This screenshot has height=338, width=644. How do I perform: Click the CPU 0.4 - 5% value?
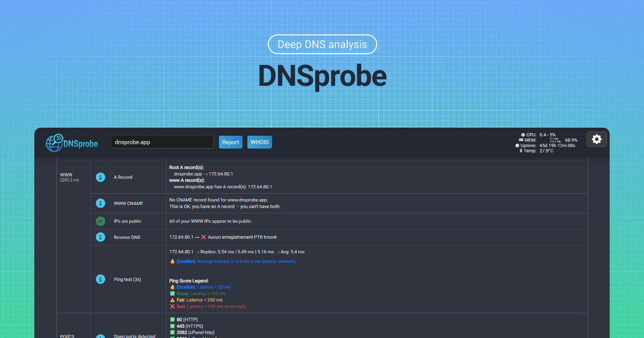point(547,135)
